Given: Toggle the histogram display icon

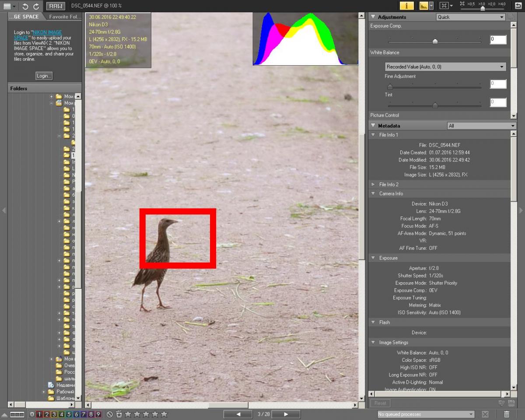Looking at the screenshot, I should click(423, 6).
